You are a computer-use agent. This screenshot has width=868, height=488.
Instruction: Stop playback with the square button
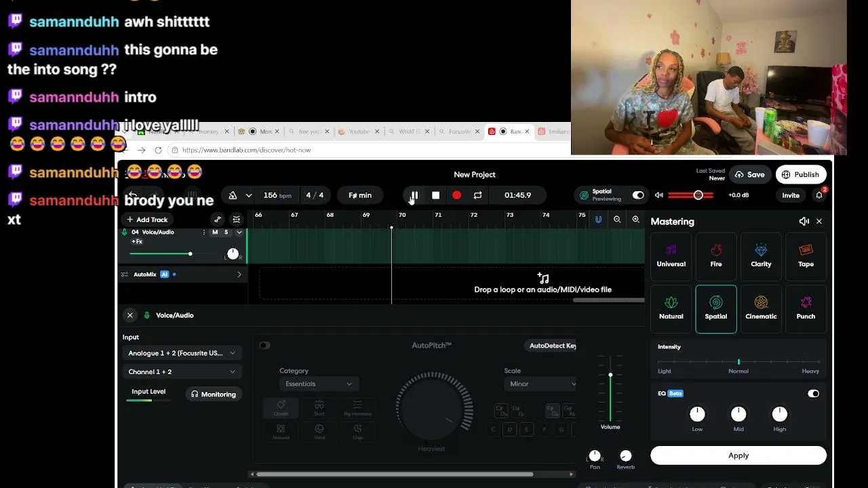pyautogui.click(x=435, y=195)
